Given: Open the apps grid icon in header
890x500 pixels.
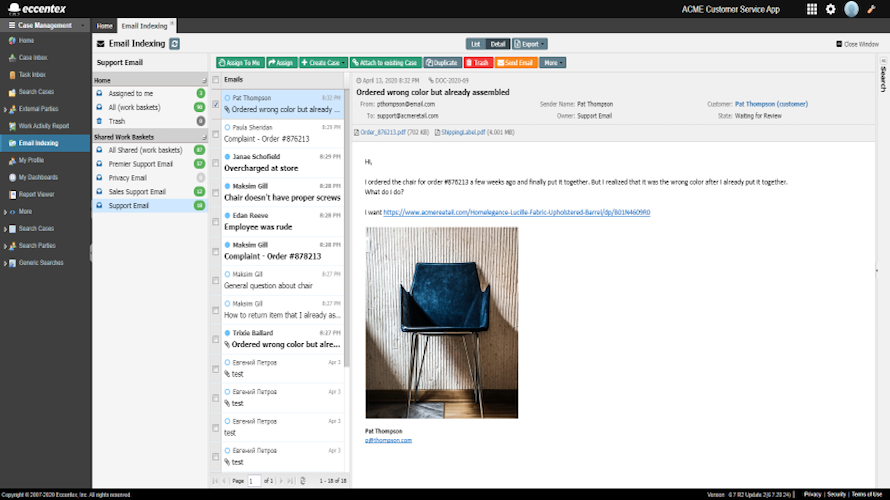Looking at the screenshot, I should [811, 9].
